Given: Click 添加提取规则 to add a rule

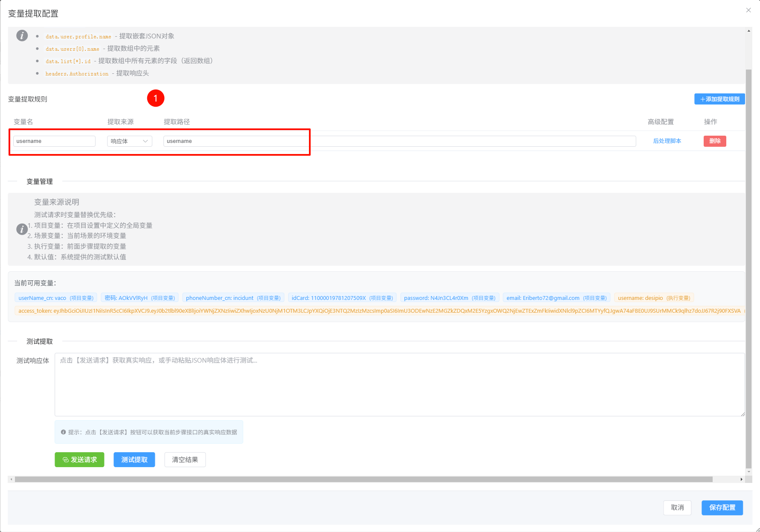Looking at the screenshot, I should (x=719, y=99).
